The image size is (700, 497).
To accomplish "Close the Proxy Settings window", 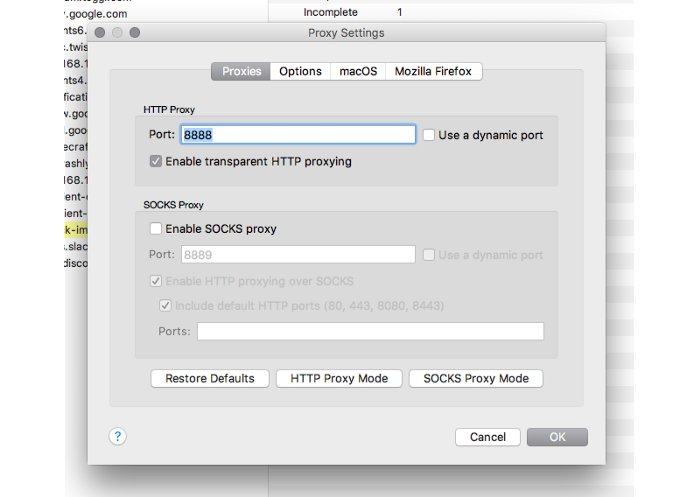I will tap(100, 33).
